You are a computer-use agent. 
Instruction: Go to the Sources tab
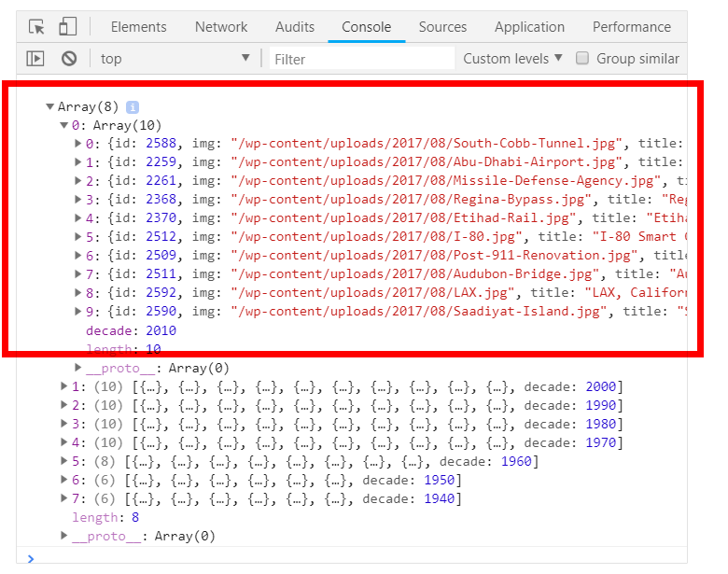442,27
